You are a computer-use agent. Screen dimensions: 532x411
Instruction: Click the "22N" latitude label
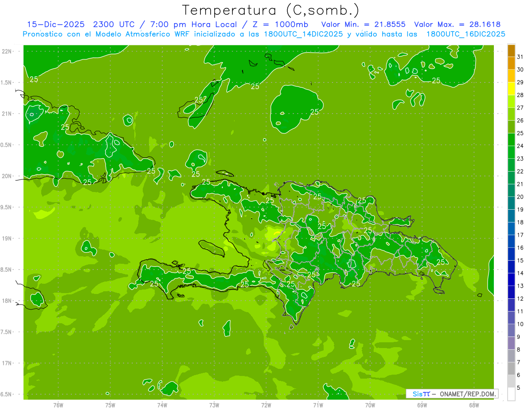click(x=7, y=51)
